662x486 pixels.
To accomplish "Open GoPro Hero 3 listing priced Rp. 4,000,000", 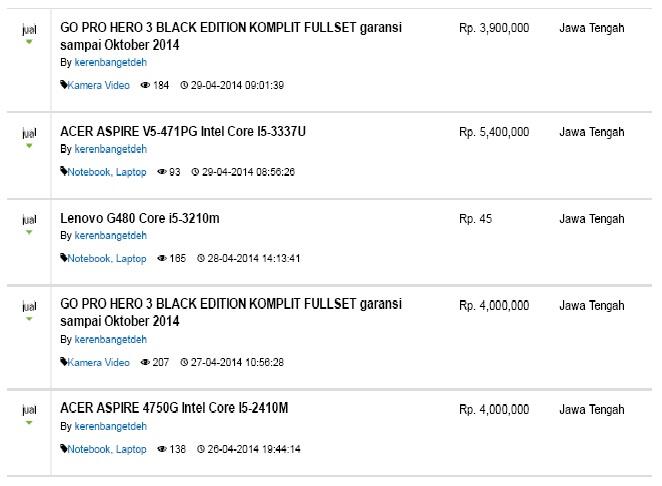I will tap(231, 312).
